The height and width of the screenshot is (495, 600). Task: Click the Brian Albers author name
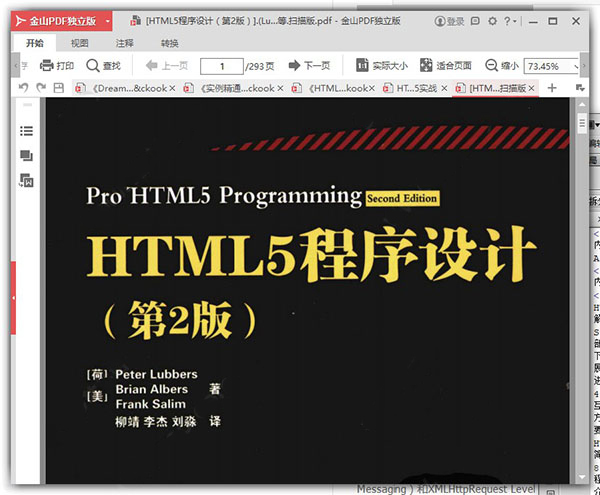pyautogui.click(x=152, y=389)
